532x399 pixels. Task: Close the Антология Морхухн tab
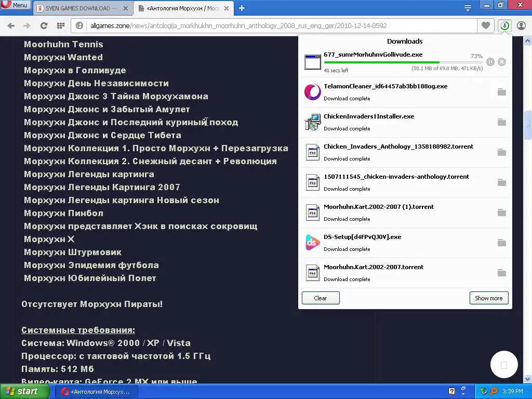[227, 8]
